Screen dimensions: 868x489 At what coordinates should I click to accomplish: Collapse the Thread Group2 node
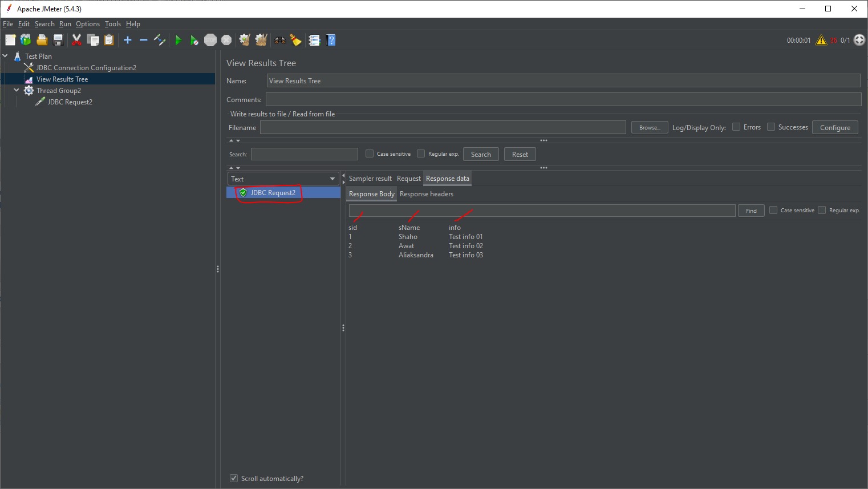click(17, 90)
